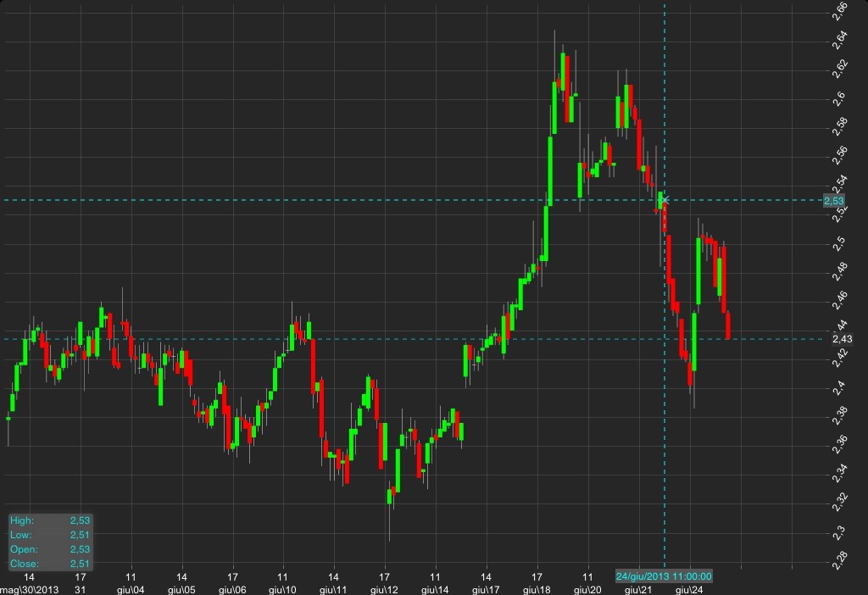Select the High value in the info box
The height and width of the screenshot is (595, 868).
tap(80, 520)
